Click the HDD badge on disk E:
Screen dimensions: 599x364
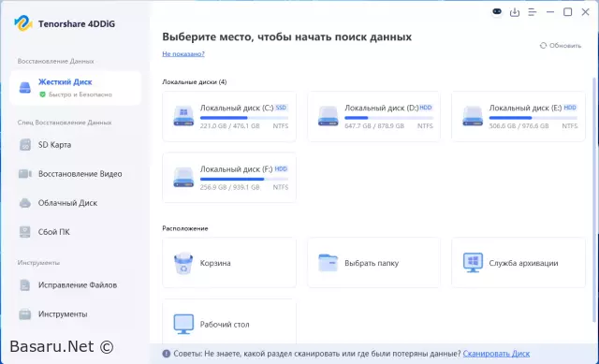570,108
